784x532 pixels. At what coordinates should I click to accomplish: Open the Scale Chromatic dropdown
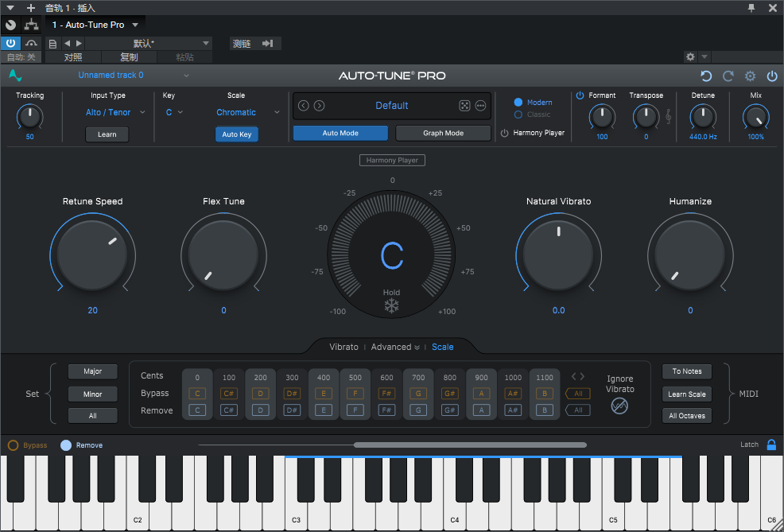pos(248,112)
